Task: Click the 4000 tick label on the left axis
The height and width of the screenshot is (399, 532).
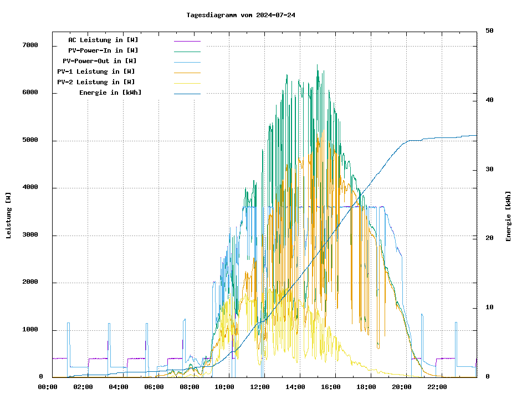Action: click(30, 187)
